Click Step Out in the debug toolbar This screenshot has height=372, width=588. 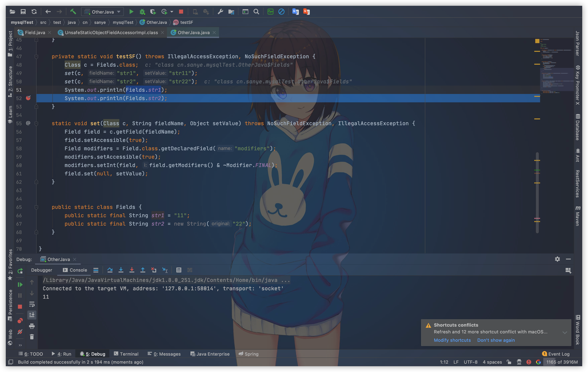(143, 270)
